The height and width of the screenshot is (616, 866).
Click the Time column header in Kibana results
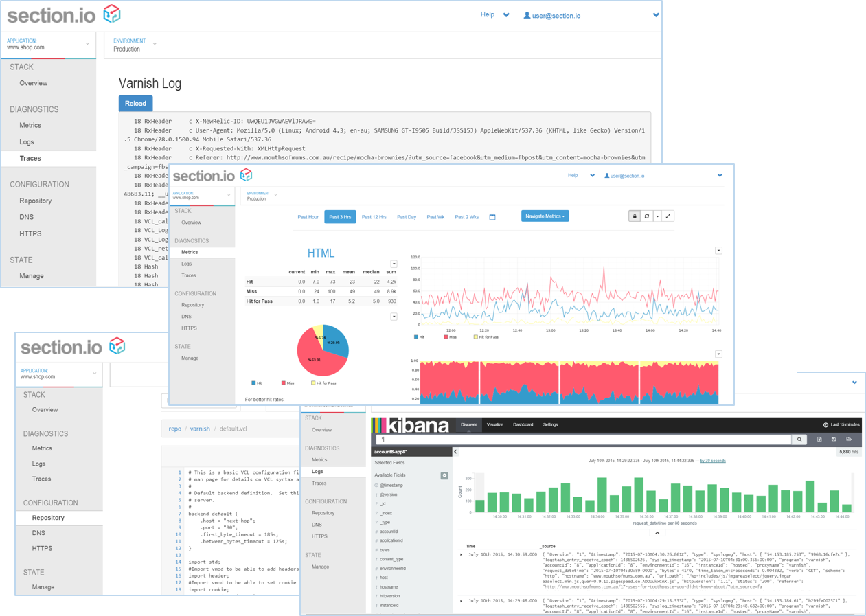[x=471, y=546]
